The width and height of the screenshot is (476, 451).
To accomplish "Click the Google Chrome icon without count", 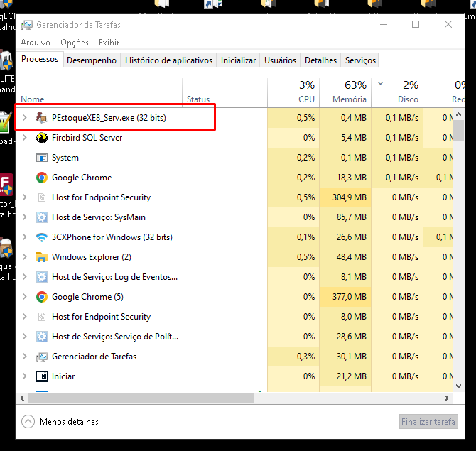I will (42, 178).
